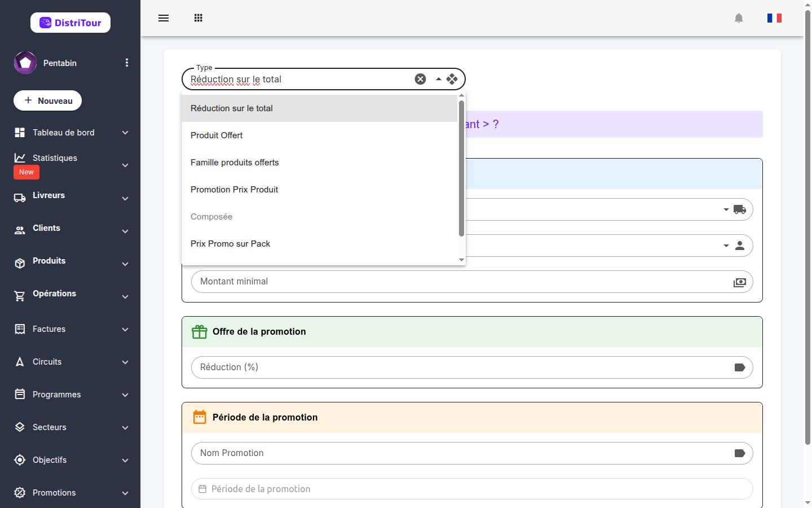Select "Réduction sur le total" option
Image resolution: width=812 pixels, height=508 pixels.
click(x=319, y=108)
